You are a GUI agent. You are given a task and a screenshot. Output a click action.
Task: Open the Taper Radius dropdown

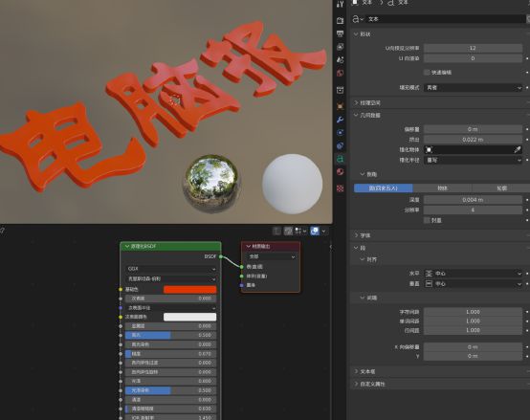point(474,160)
